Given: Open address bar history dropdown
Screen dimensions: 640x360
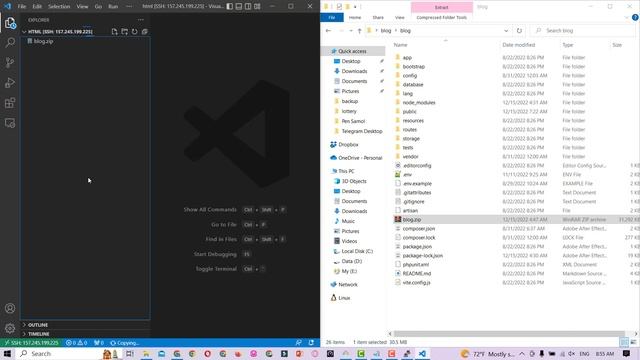Looking at the screenshot, I should 506,31.
